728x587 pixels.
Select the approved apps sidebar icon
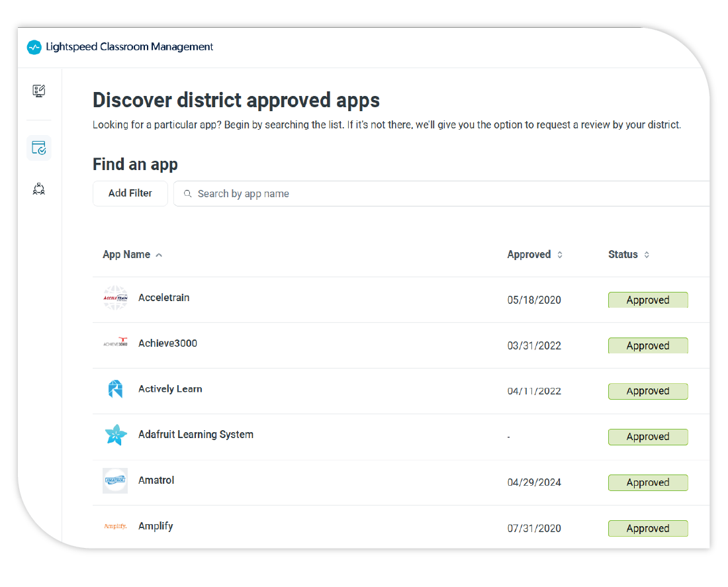tap(39, 148)
